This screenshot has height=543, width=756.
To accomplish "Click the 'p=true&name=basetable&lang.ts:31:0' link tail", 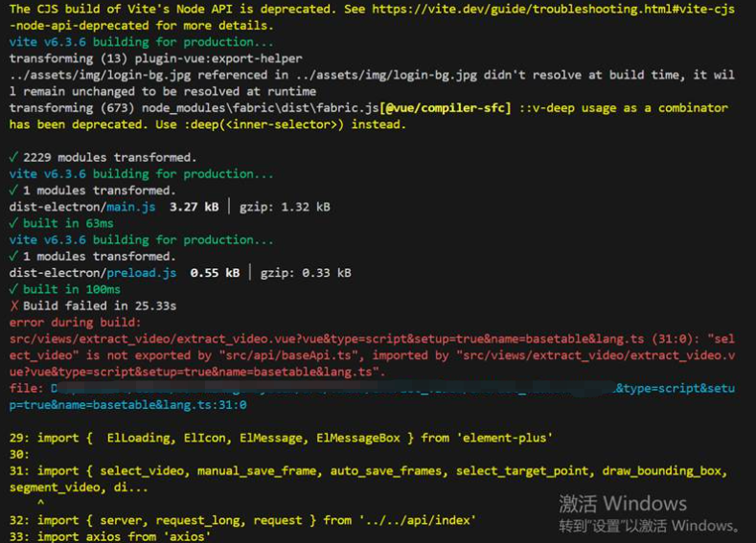I will pyautogui.click(x=127, y=405).
